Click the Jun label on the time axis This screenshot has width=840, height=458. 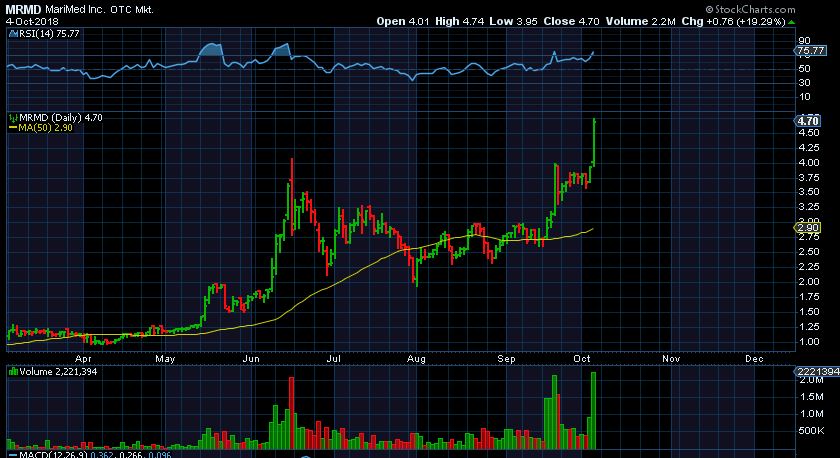pyautogui.click(x=251, y=358)
